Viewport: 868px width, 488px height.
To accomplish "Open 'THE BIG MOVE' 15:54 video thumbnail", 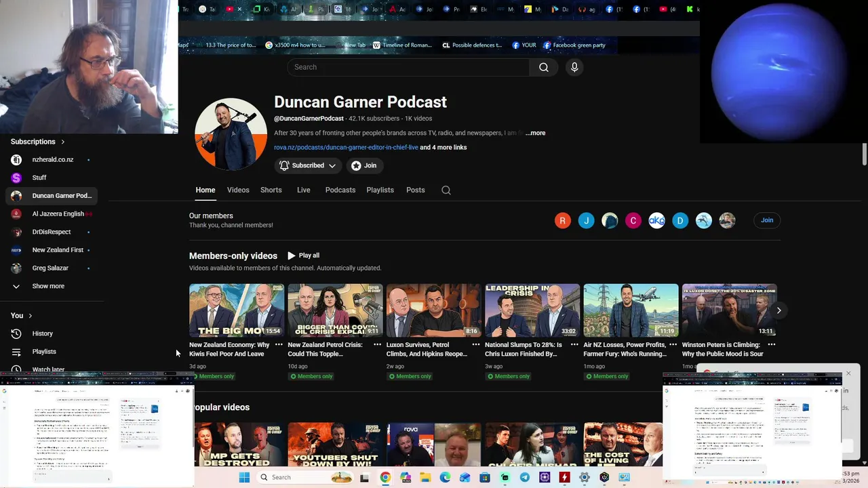I will [x=237, y=310].
